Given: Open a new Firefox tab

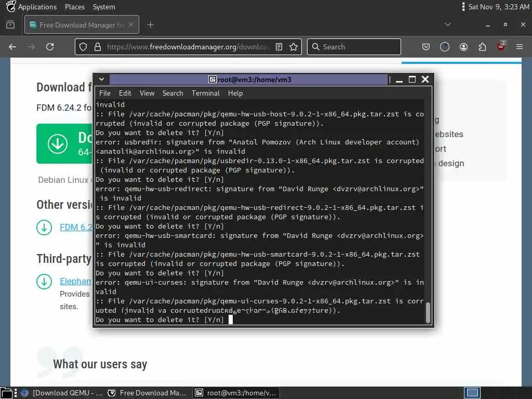Looking at the screenshot, I should pos(151,25).
